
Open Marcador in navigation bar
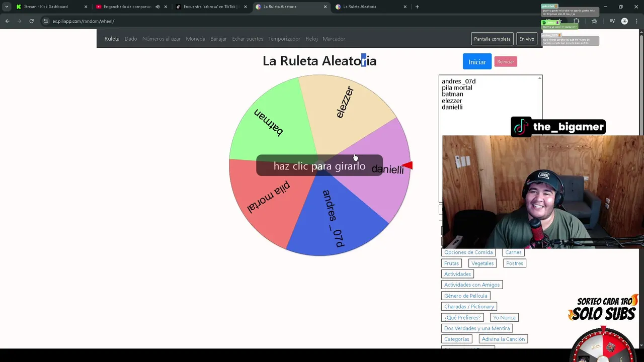[334, 39]
